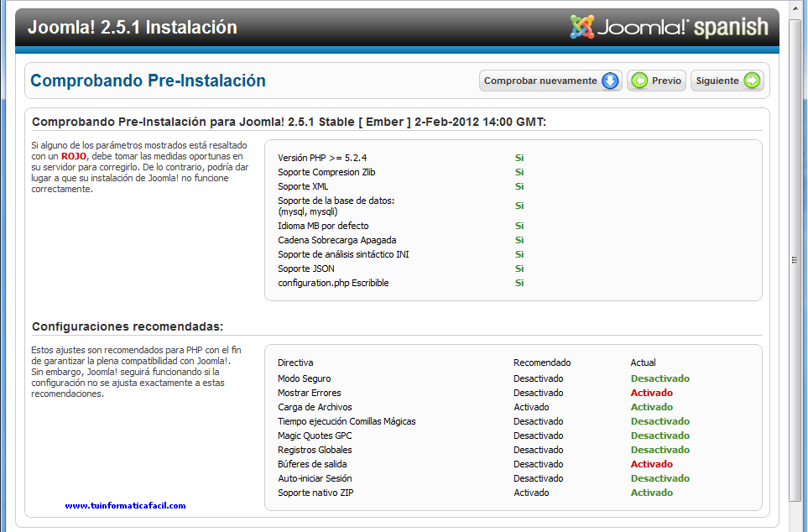Screen dimensions: 808x532
Task: Select 'Soporte de análisis sintáctico INI' text
Action: pyautogui.click(x=343, y=254)
